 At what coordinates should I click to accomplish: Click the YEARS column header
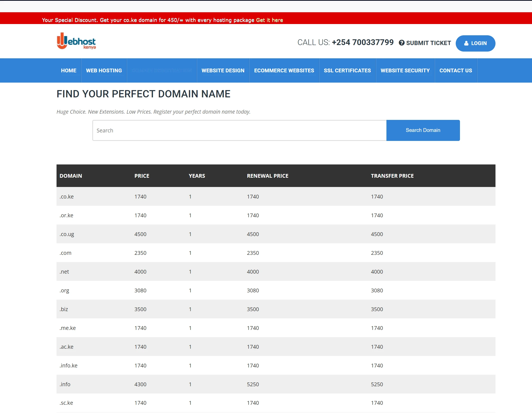tap(197, 176)
